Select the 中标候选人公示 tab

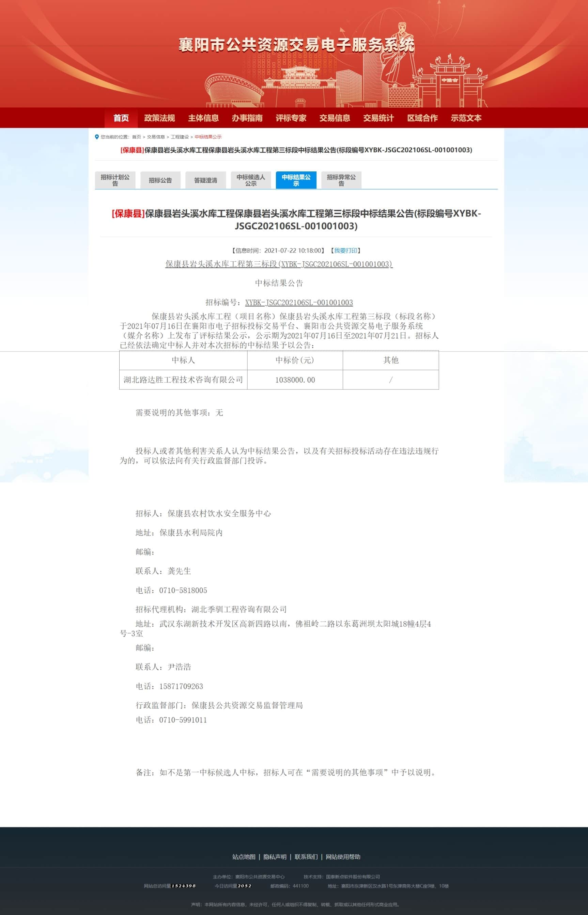pyautogui.click(x=251, y=180)
